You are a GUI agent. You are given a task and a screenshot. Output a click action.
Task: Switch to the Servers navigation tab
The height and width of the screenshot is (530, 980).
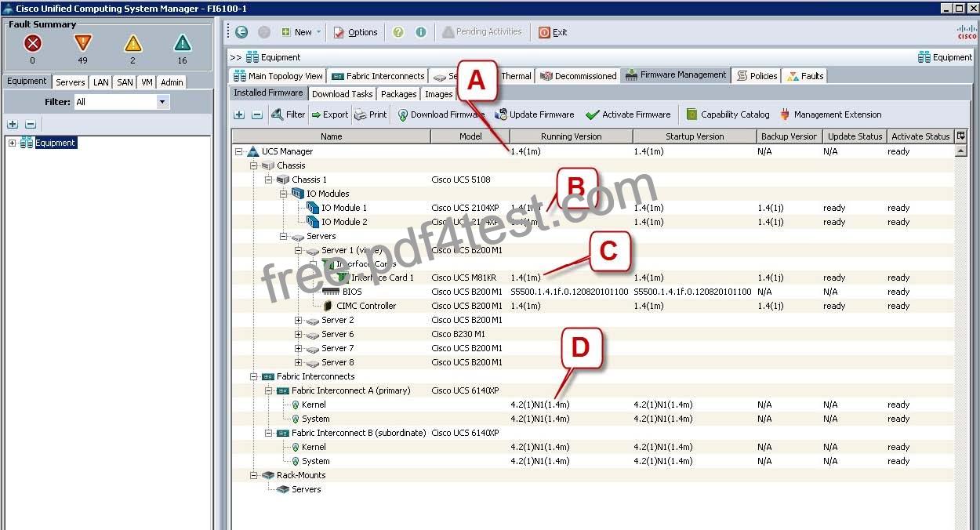71,82
